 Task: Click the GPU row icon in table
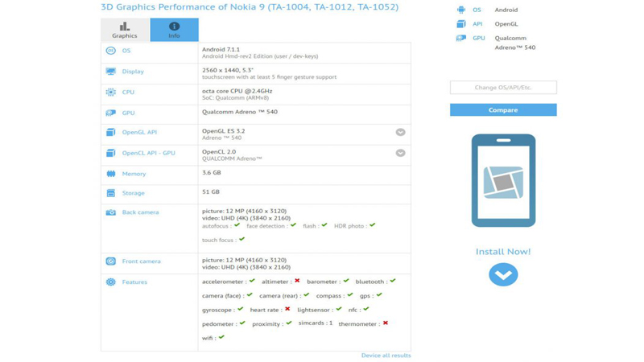click(x=110, y=113)
